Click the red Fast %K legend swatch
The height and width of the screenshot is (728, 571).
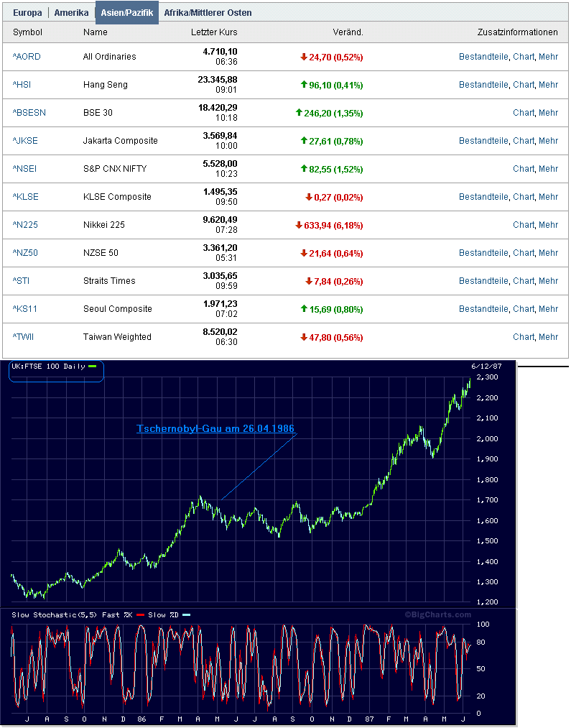(140, 615)
